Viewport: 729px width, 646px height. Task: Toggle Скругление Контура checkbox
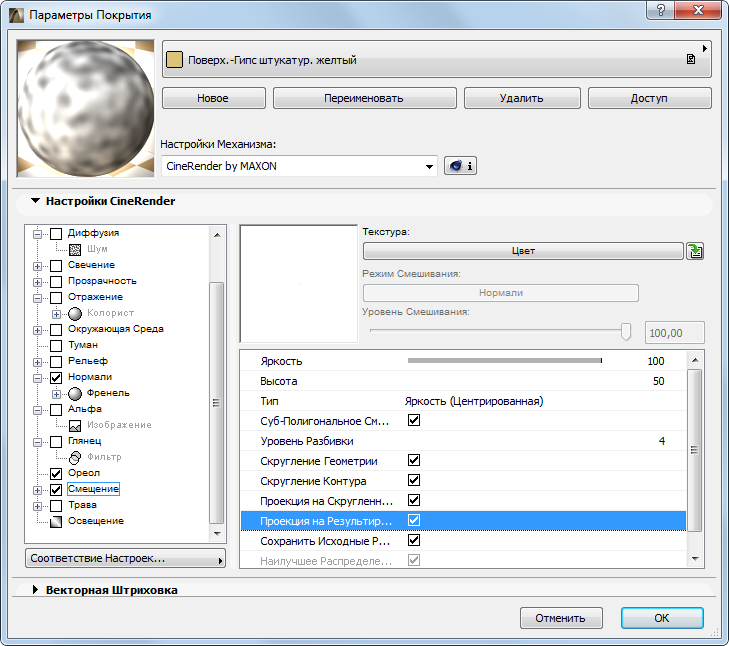coord(414,480)
